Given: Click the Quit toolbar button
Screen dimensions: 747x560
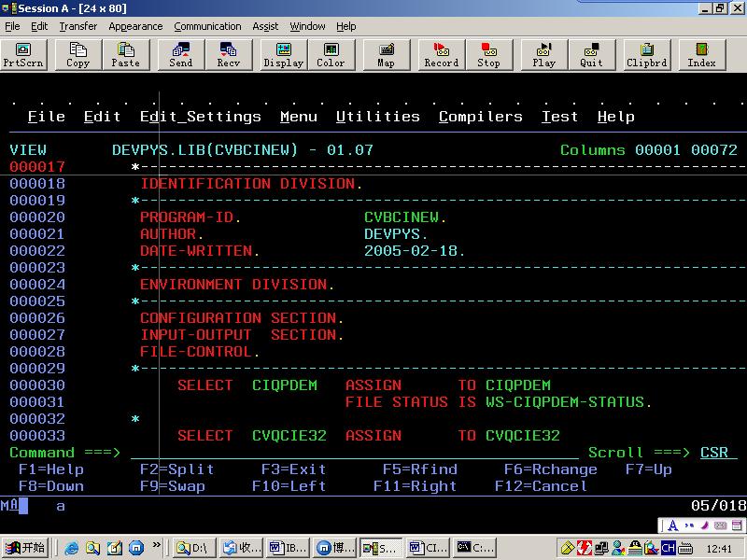Looking at the screenshot, I should [592, 55].
